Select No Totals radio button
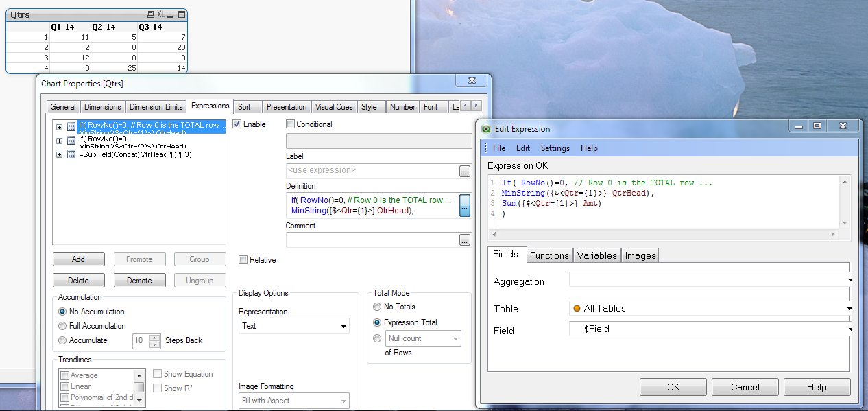 tap(377, 307)
